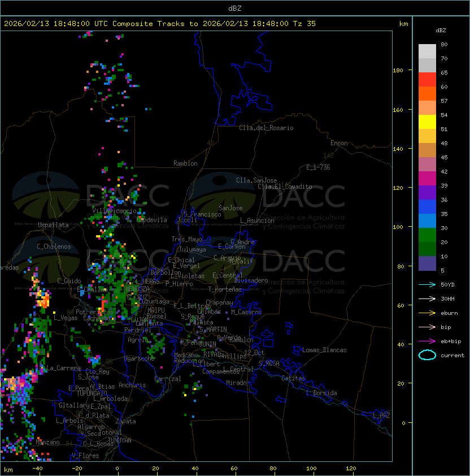Click the L_Dormida map label
This screenshot has height=476, width=470.
[x=321, y=393]
